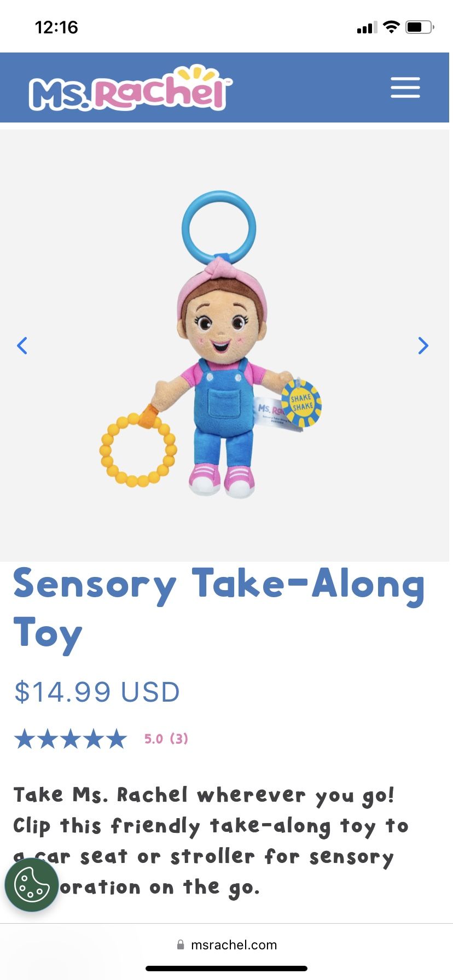Click the five-star rating row

tap(71, 739)
